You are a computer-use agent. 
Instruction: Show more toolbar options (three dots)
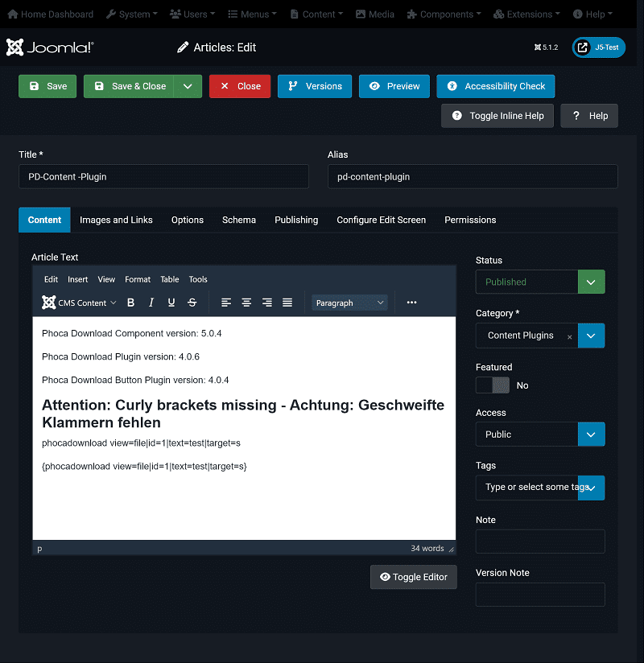pyautogui.click(x=411, y=303)
